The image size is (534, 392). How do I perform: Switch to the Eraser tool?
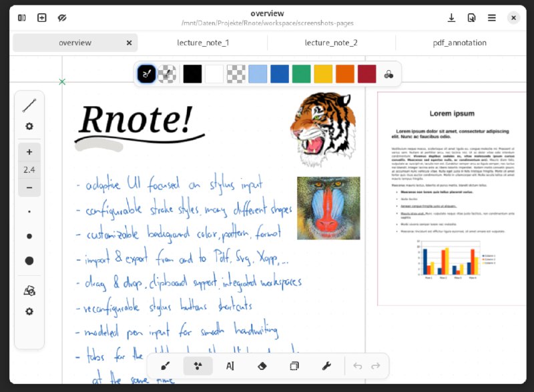(262, 365)
